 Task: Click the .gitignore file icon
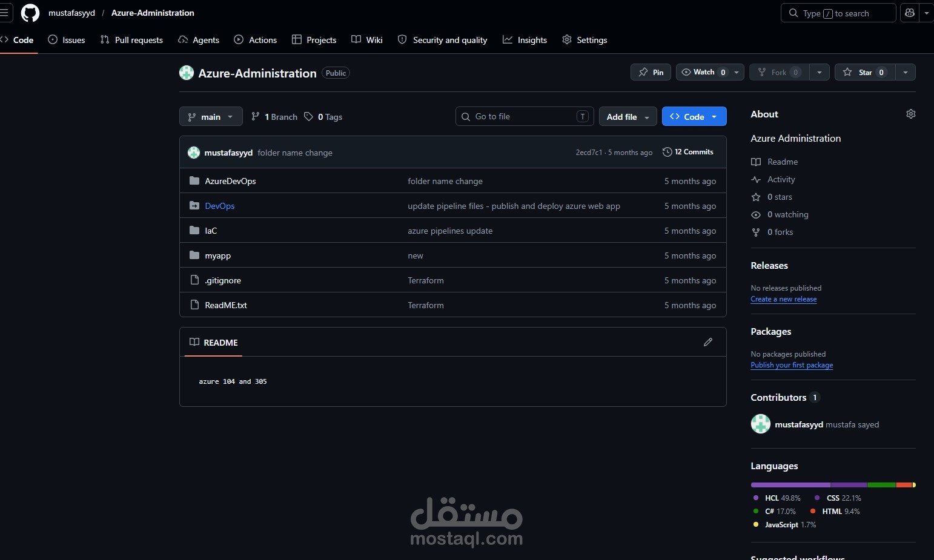click(194, 280)
